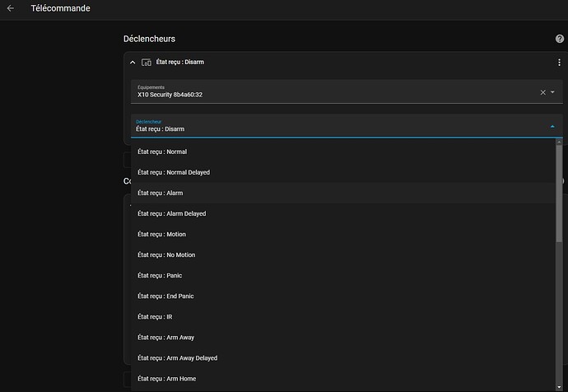Click the back arrow beside Télécommande

tap(11, 9)
